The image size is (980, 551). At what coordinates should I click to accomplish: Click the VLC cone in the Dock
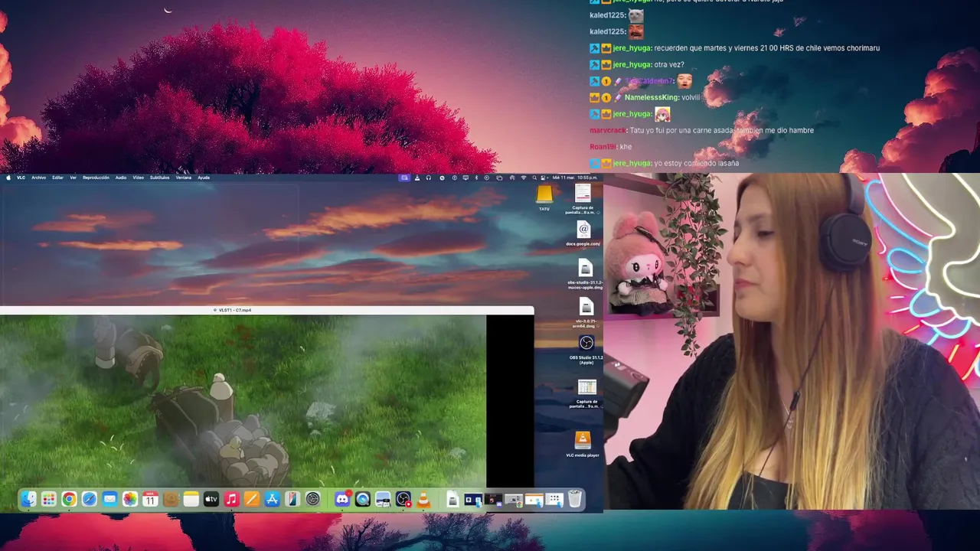(x=423, y=500)
